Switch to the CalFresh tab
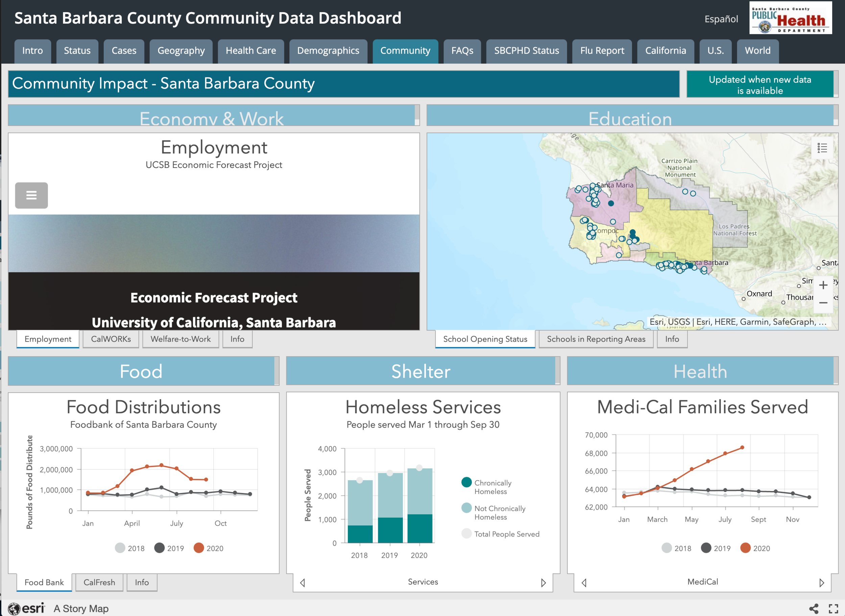Viewport: 845px width, 616px height. click(99, 582)
